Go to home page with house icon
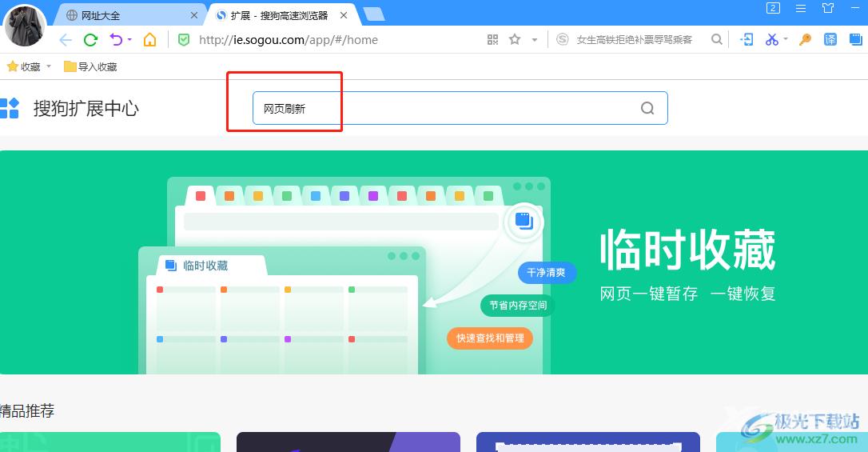The height and width of the screenshot is (452, 868). click(x=149, y=39)
